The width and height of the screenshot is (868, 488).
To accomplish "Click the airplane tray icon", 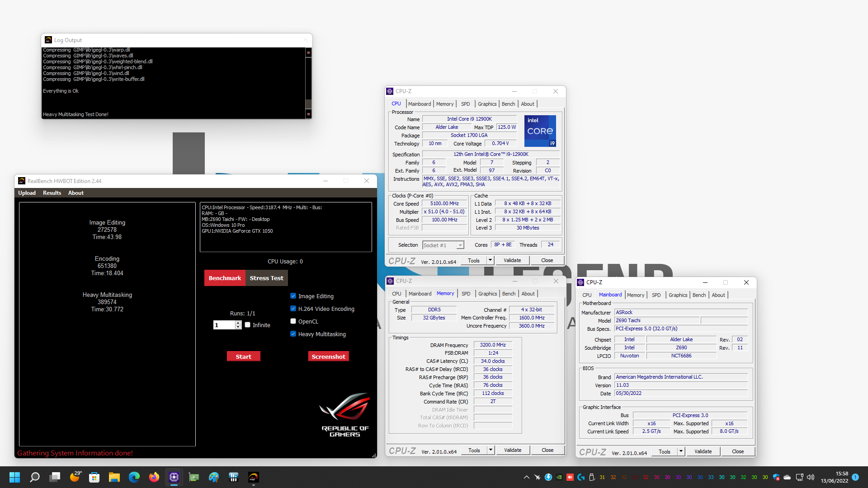I will point(538,477).
